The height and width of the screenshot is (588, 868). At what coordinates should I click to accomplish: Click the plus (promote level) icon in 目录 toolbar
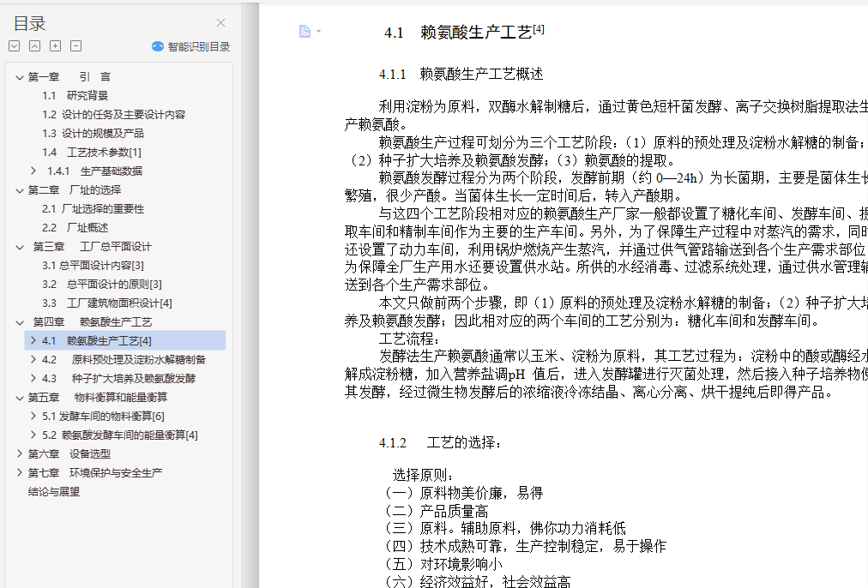tap(56, 46)
